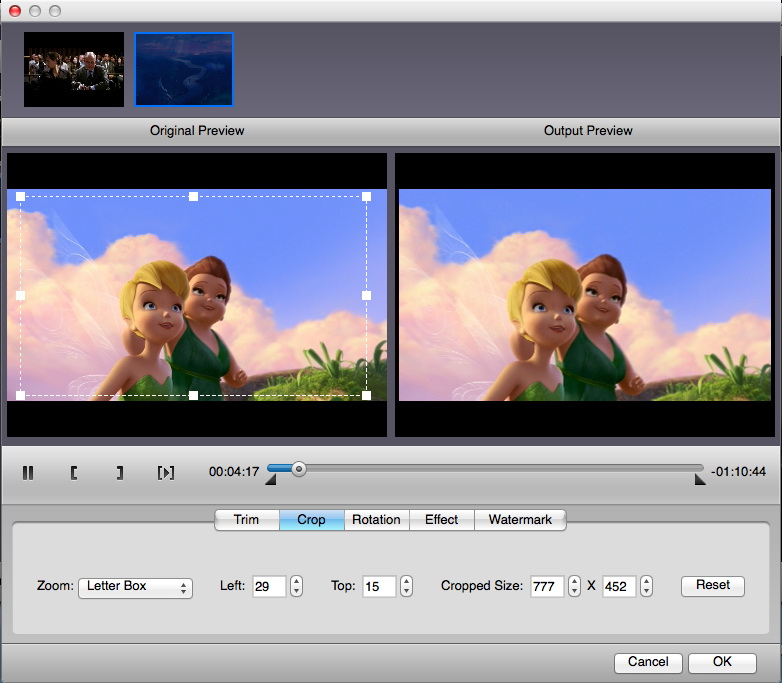Viewport: 782px width, 683px height.
Task: Decrease the cropped width value
Action: click(x=575, y=591)
